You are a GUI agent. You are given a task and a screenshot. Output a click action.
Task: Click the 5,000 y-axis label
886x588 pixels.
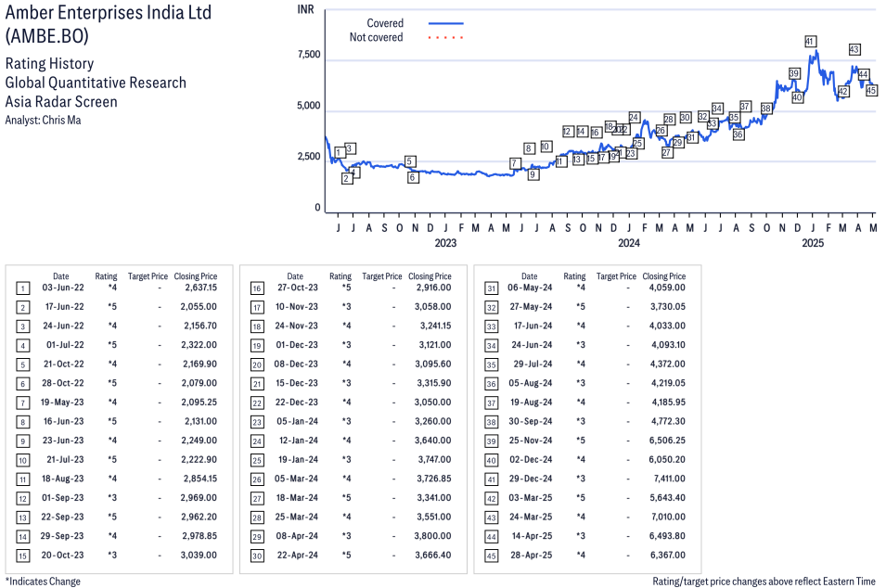click(309, 106)
